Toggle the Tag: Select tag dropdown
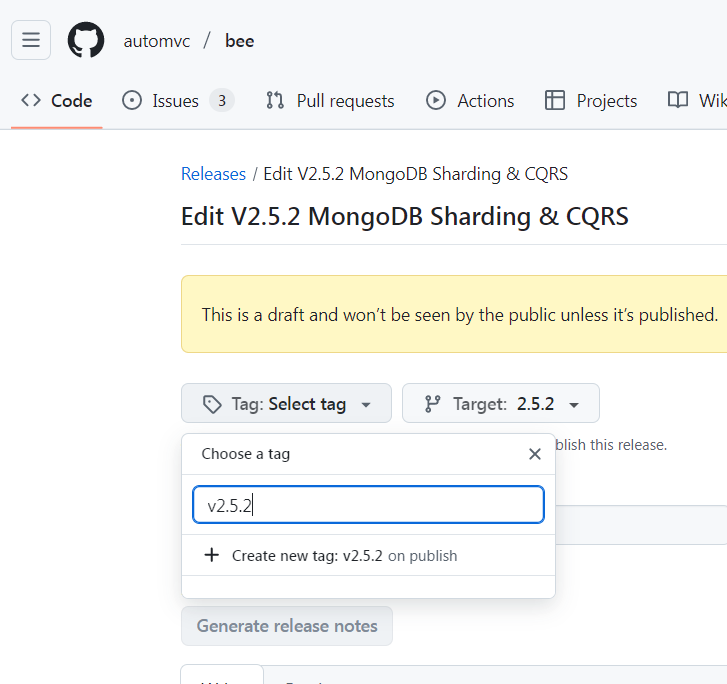 [x=287, y=403]
